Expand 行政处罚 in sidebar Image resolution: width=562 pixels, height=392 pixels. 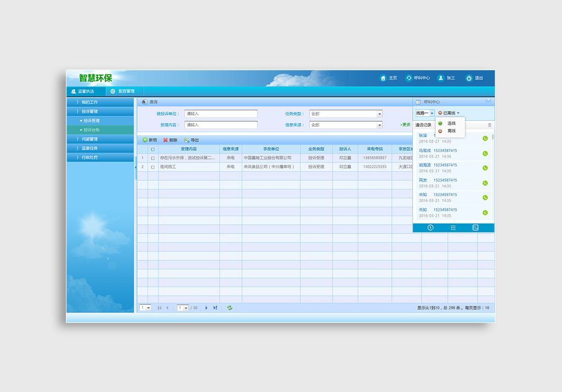coord(100,157)
